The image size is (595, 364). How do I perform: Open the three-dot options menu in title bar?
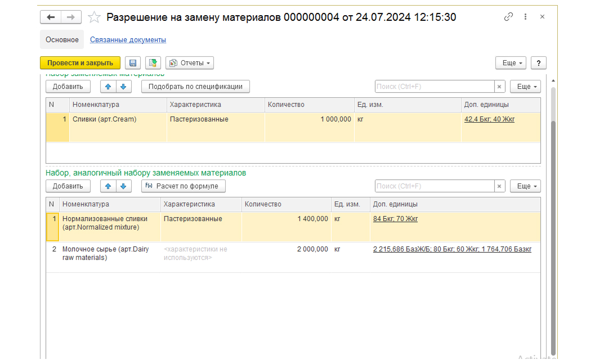click(x=525, y=17)
